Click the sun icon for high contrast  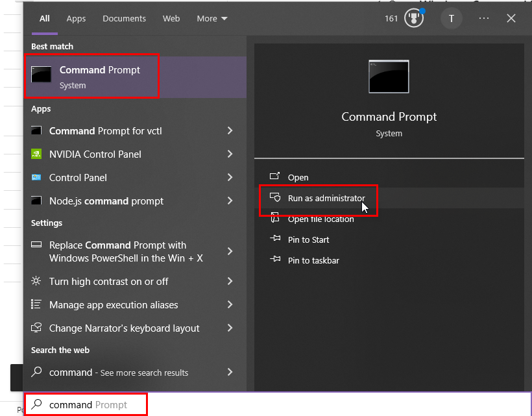click(x=36, y=281)
